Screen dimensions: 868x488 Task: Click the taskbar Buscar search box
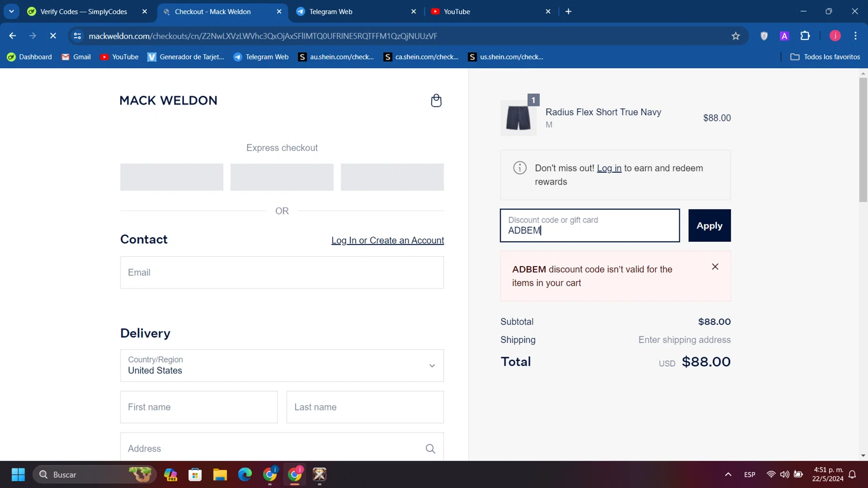(x=94, y=475)
